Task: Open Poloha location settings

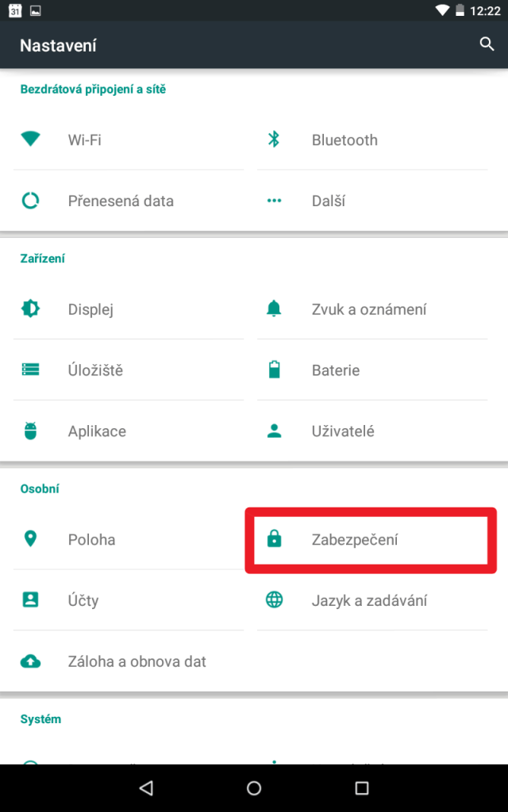Action: [129, 539]
